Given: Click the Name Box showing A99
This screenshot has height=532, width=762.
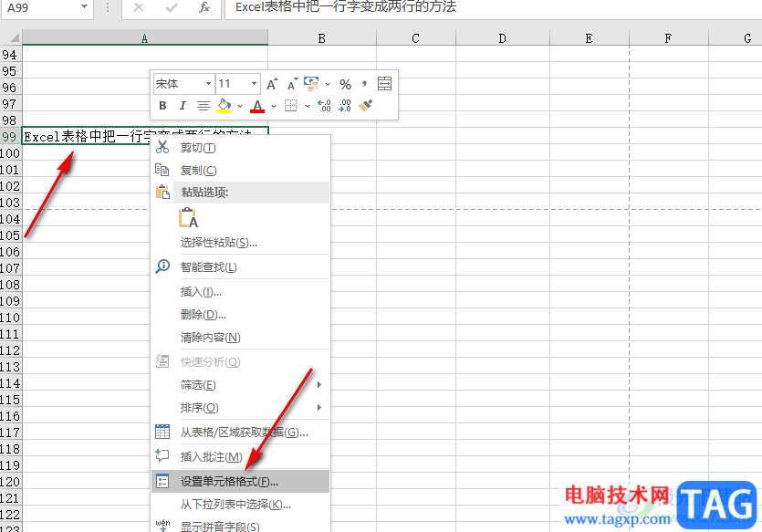Looking at the screenshot, I should tap(40, 7).
